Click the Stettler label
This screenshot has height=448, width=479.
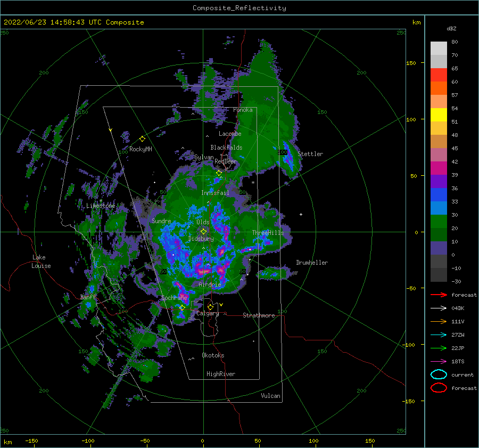pyautogui.click(x=310, y=154)
